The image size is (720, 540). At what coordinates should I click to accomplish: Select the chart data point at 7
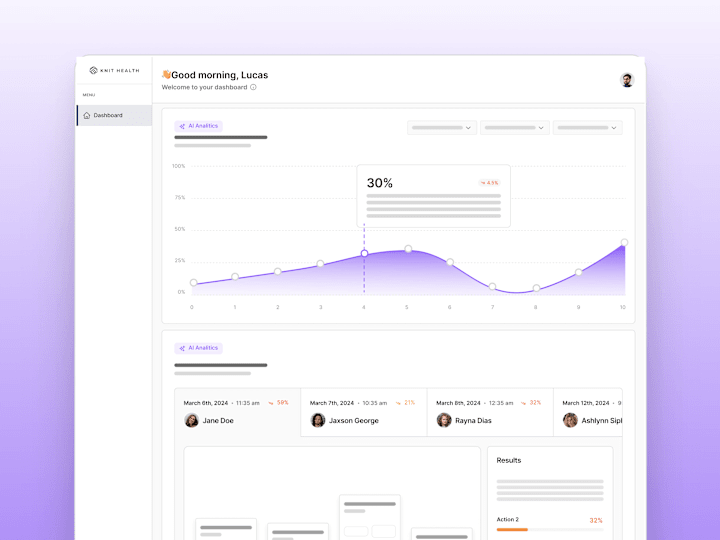tap(492, 287)
